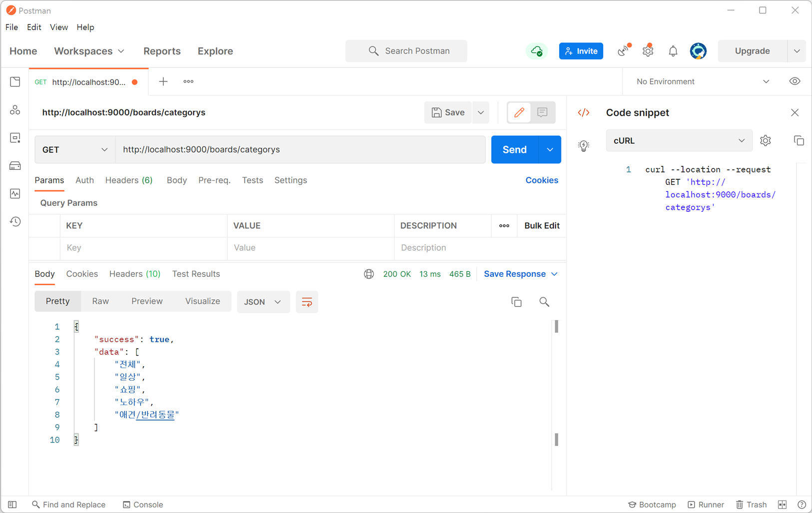Click the Upgrade button
The height and width of the screenshot is (513, 812).
pos(752,51)
